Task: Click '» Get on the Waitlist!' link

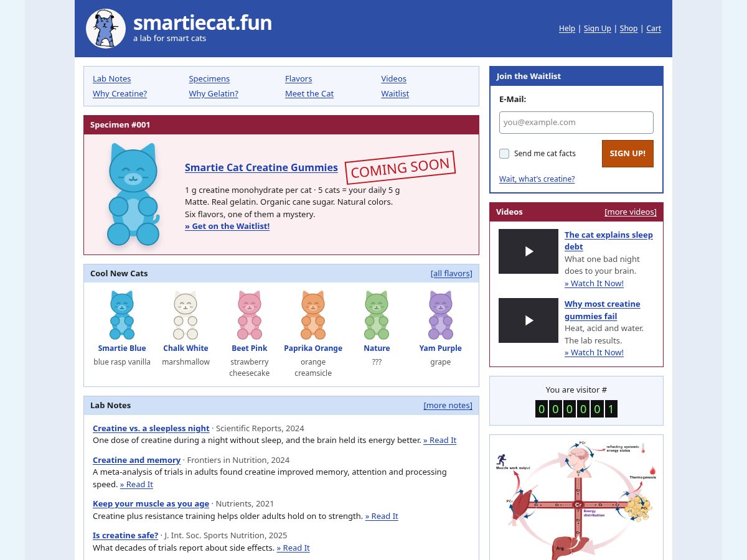Action: (x=227, y=226)
